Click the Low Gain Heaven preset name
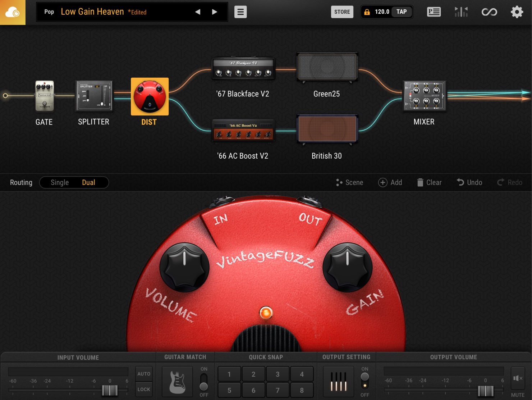 (x=92, y=12)
